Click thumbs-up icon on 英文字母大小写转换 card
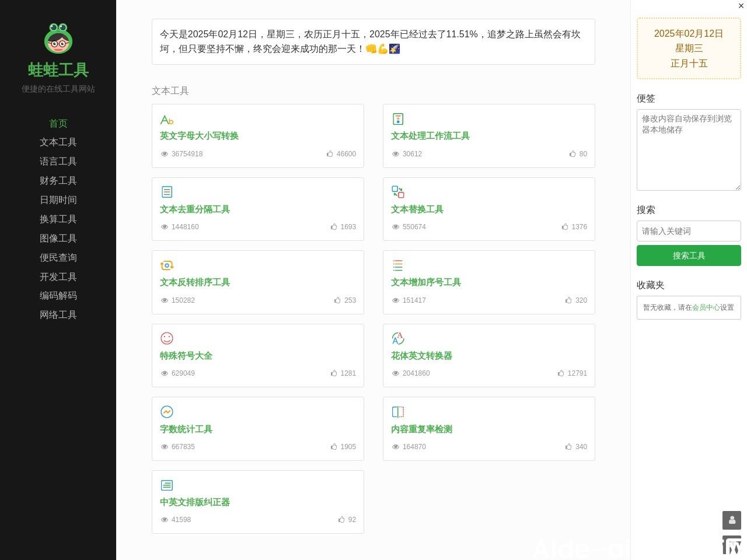The height and width of the screenshot is (560, 747). 330,154
